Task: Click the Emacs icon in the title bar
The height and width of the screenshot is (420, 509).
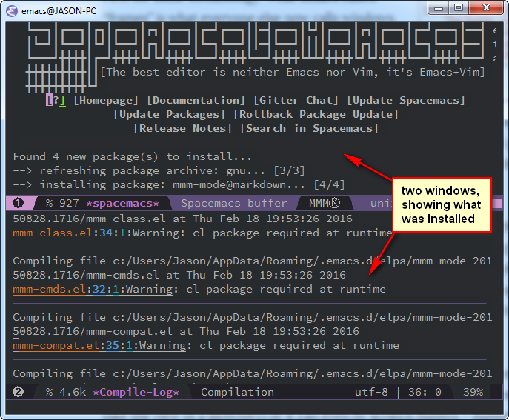Action: coord(11,11)
